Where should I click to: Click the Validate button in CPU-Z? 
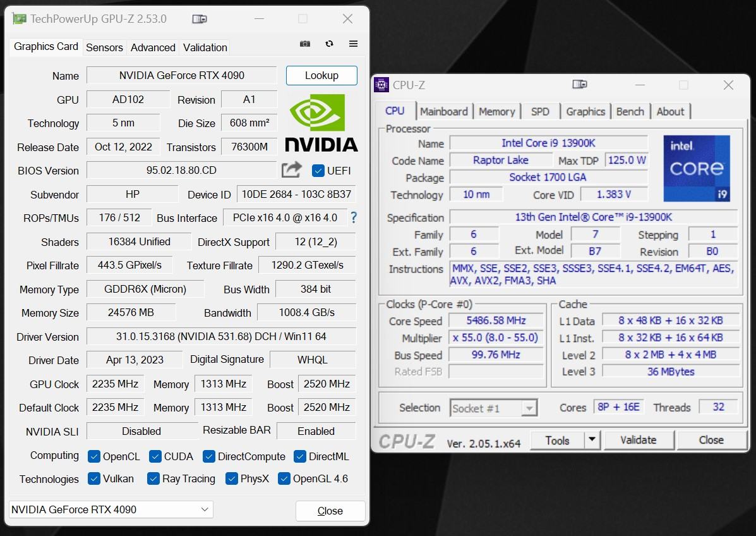coord(639,440)
